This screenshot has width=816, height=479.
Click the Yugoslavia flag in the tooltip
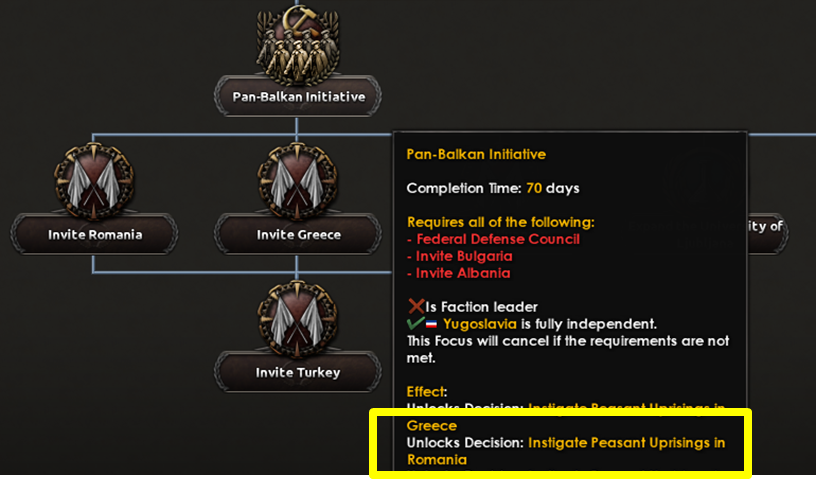[x=431, y=325]
